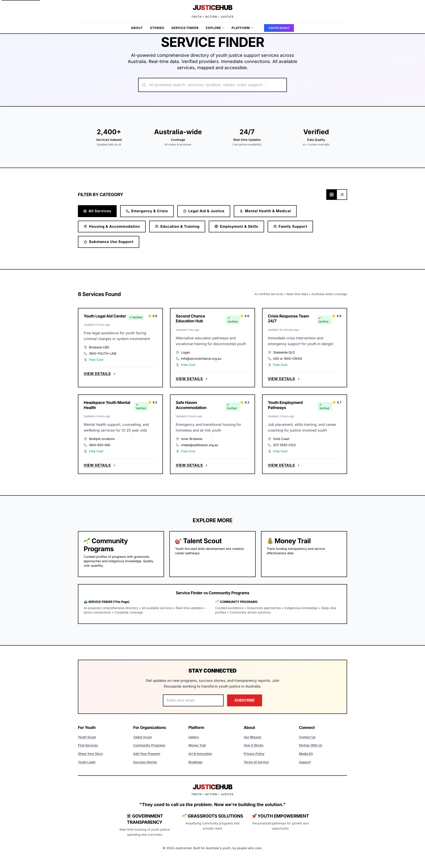The height and width of the screenshot is (868, 425).
Task: Click the search magnifier in the search bar
Action: pos(144,85)
